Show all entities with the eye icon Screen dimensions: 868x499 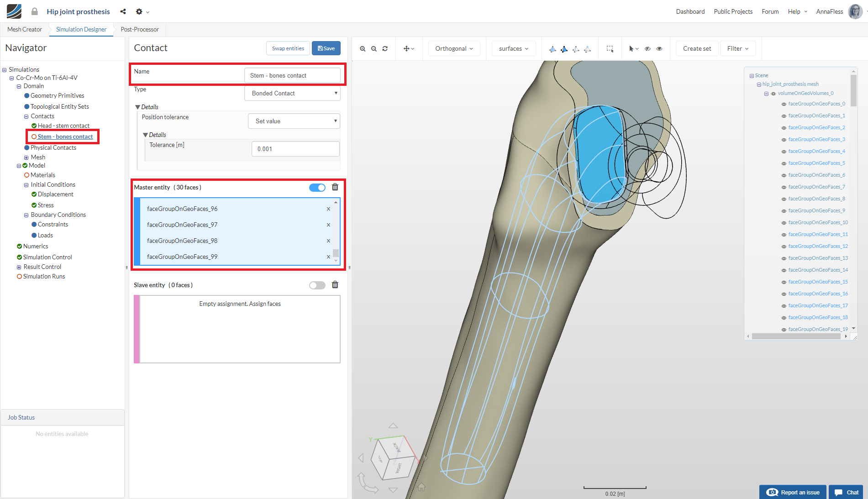659,49
